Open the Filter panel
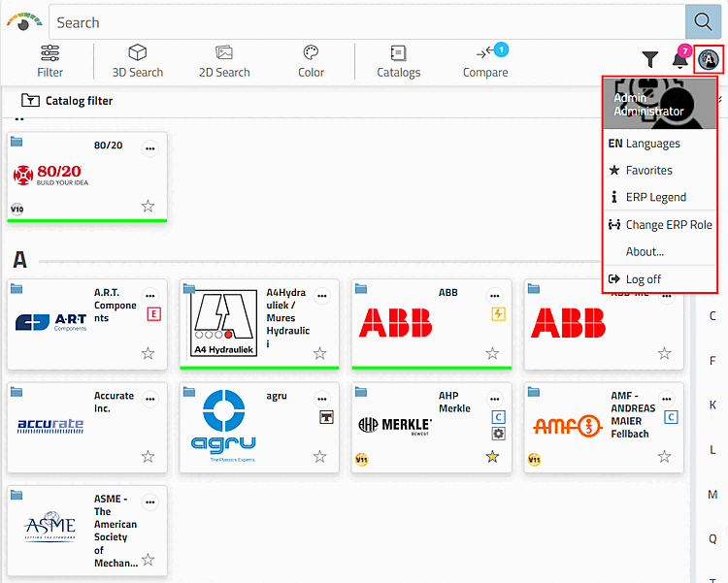 50,61
